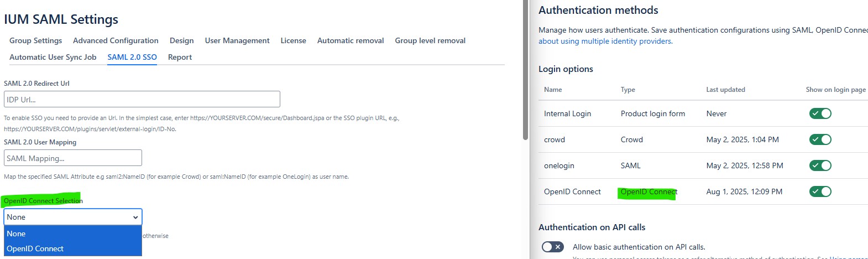Go to the Design tab
Screen dimensions: 868x259
tap(181, 40)
